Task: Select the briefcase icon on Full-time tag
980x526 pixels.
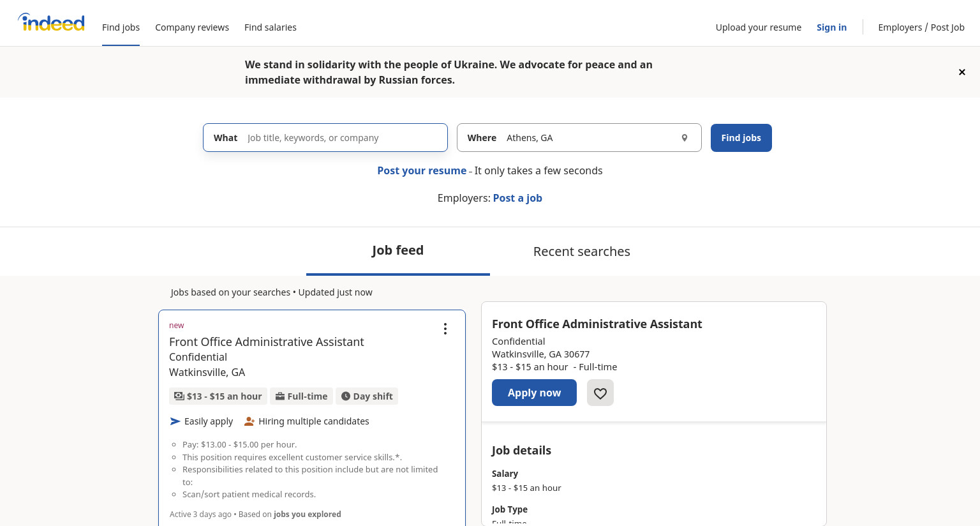Action: tap(280, 396)
